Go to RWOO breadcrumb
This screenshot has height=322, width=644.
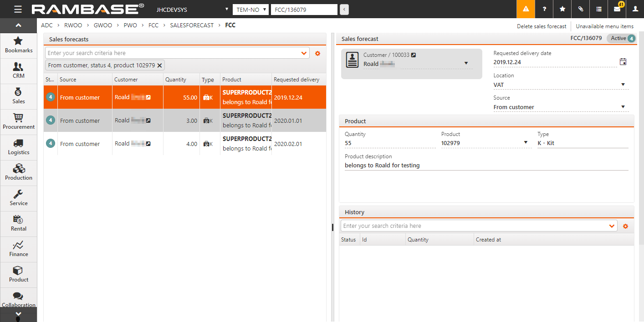(x=73, y=25)
